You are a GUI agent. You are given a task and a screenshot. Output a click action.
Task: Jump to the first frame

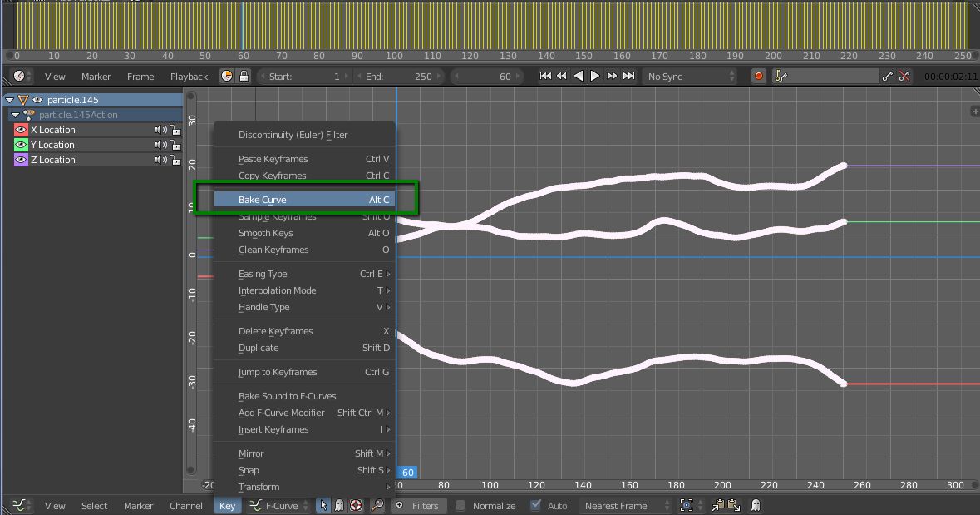point(545,77)
